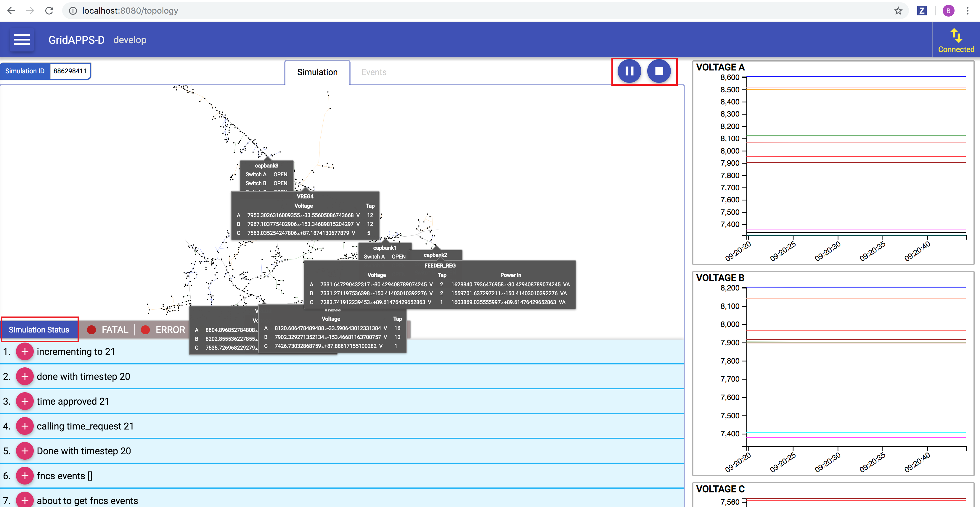Click FEEDER_REG phase A power value
The height and width of the screenshot is (507, 980).
tap(510, 284)
